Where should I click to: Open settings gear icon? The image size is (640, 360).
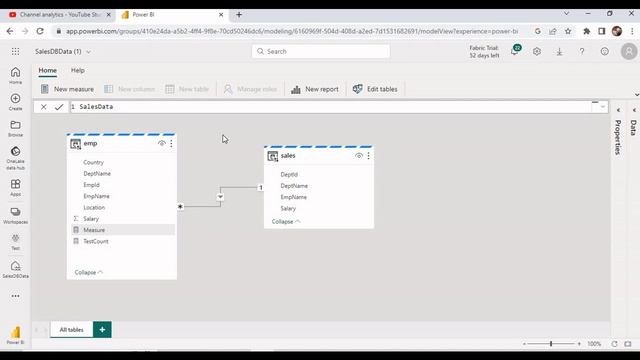pos(537,51)
